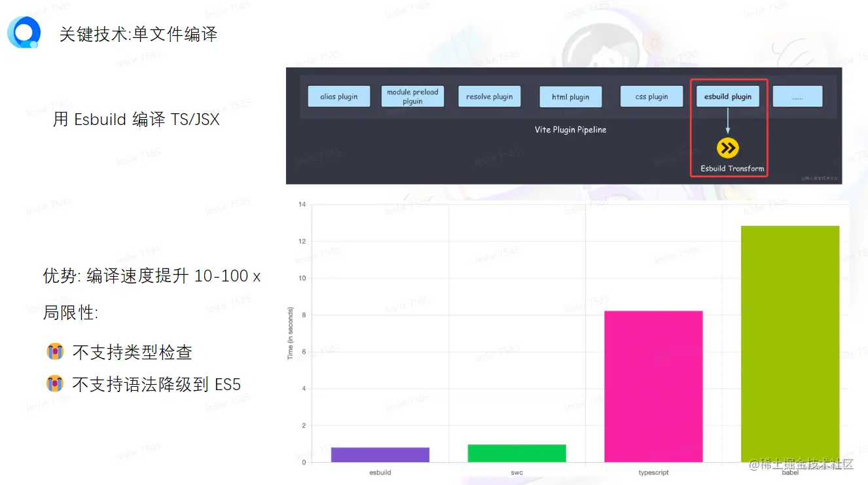Screen dimensions: 868x485
Task: Click the crying emoji beside 不支持类型检查
Action: click(x=55, y=351)
